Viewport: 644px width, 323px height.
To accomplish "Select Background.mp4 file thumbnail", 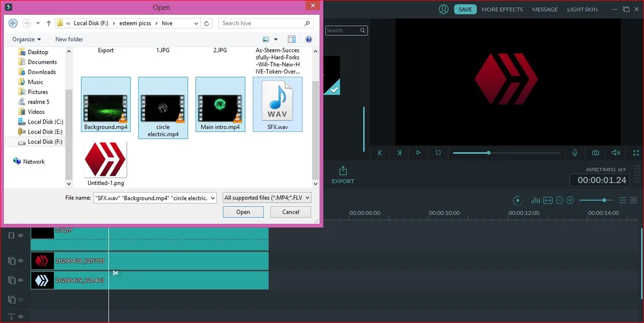I will [x=106, y=104].
